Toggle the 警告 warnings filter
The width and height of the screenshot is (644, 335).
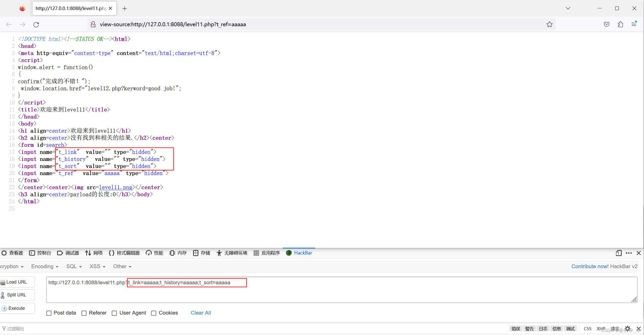[x=529, y=329]
